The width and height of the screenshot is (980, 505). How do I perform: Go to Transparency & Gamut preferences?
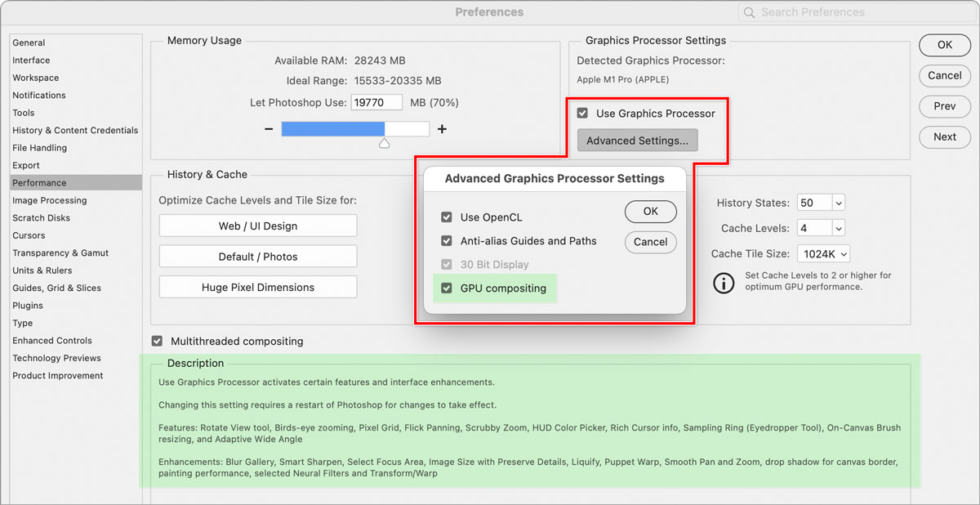(x=60, y=253)
